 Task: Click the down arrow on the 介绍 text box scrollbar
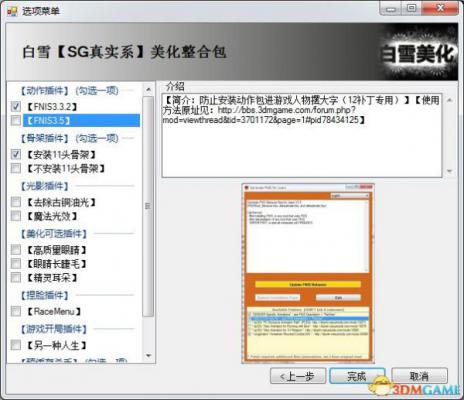coord(449,171)
